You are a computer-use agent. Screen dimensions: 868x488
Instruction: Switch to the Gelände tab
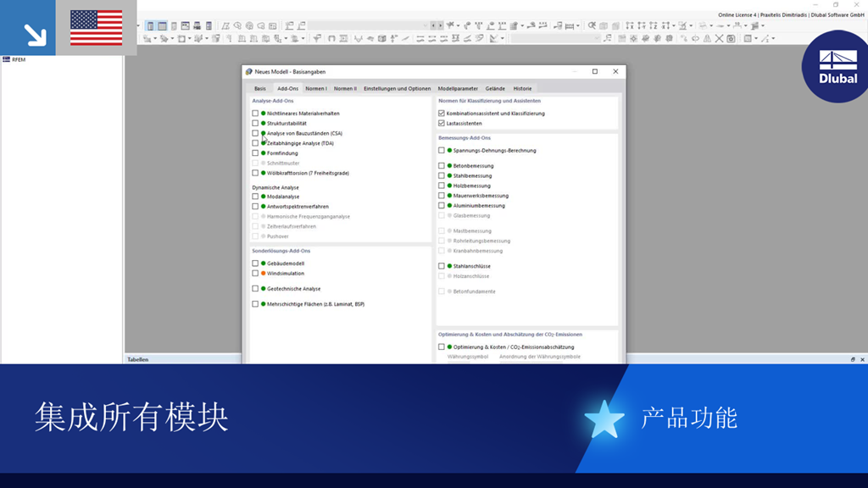[495, 88]
